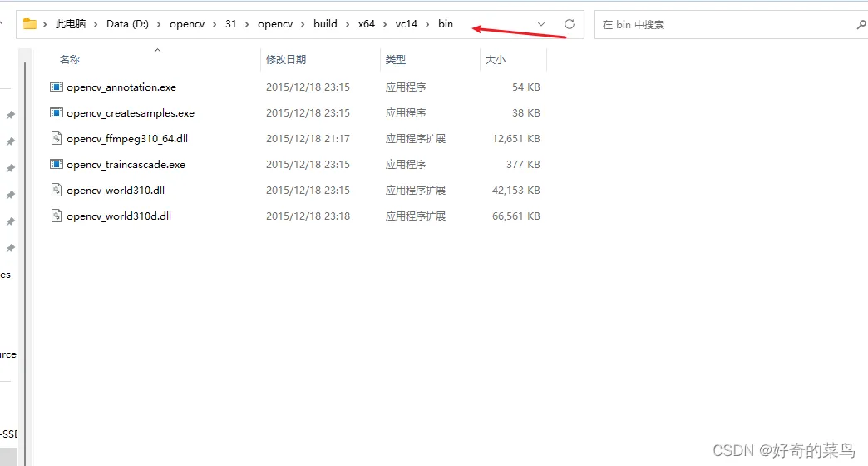Click the bin segment in the breadcrumb
The image size is (868, 466).
pos(446,24)
